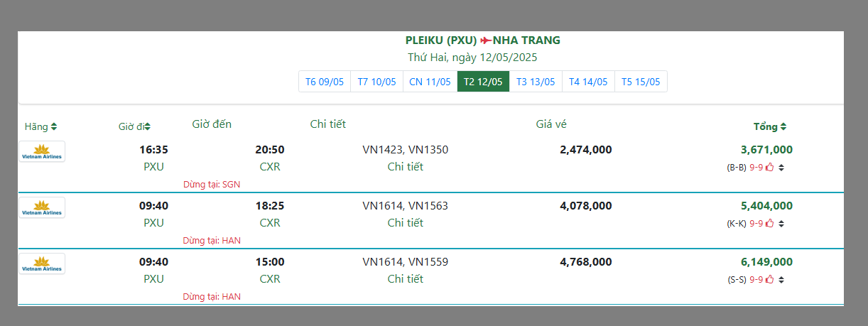The image size is (868, 326).
Task: Select date tab T6 09/05
Action: coord(325,82)
